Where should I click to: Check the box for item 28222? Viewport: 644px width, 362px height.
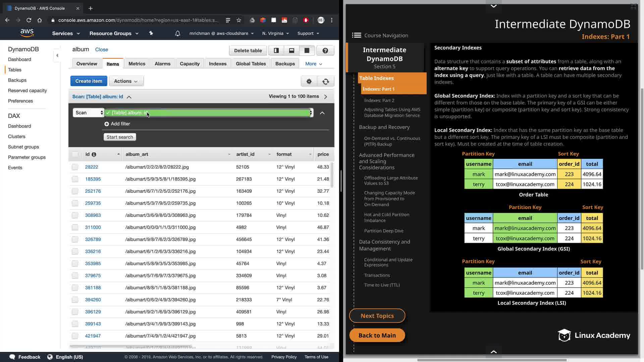pyautogui.click(x=75, y=167)
